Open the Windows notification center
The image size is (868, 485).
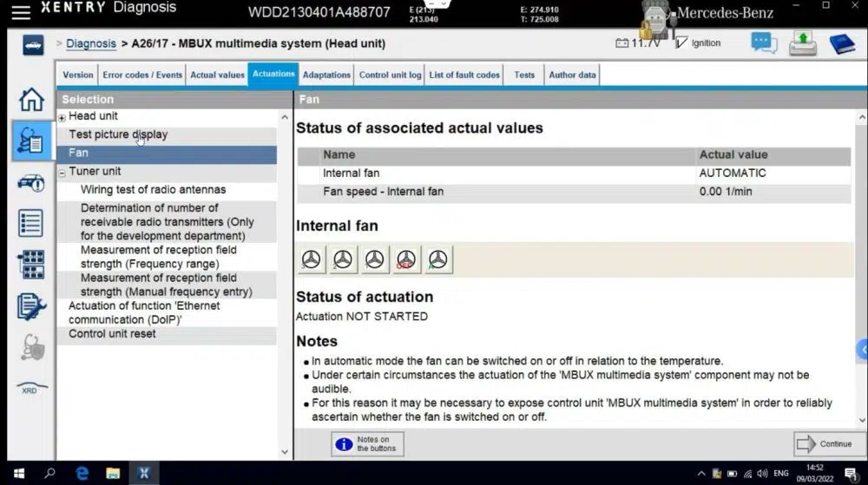[852, 474]
